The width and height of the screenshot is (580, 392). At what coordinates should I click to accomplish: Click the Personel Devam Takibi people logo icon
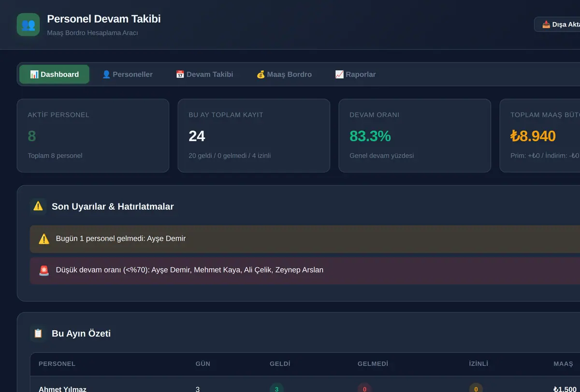(28, 25)
